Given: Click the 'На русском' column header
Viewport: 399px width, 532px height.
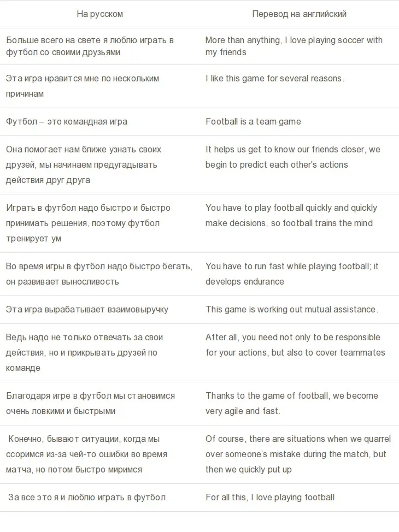Looking at the screenshot, I should click(x=99, y=14).
